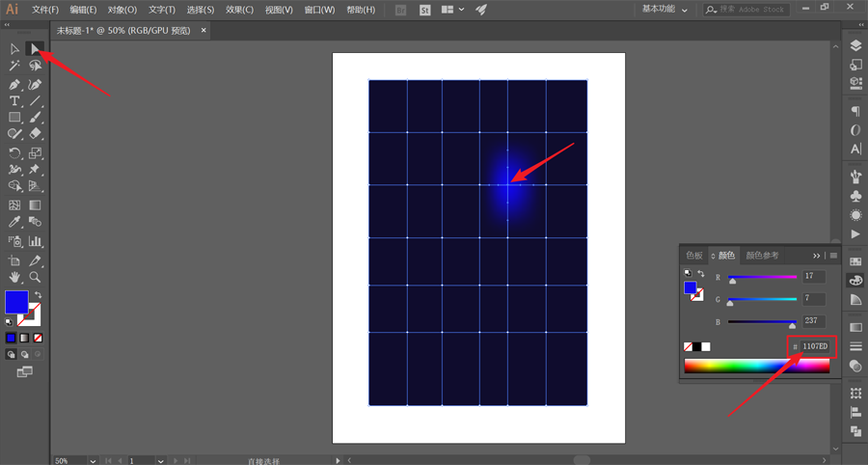The width and height of the screenshot is (868, 465).
Task: Set color to None in Color panel
Action: [x=689, y=346]
